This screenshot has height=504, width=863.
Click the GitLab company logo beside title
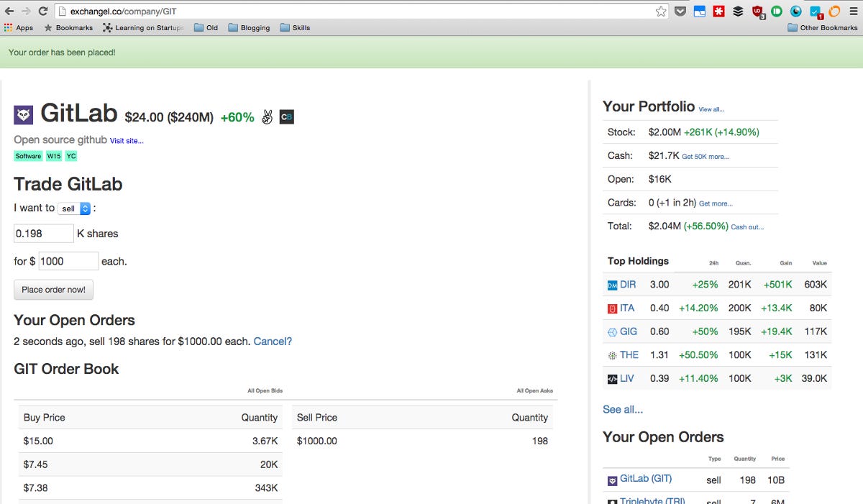[x=24, y=115]
